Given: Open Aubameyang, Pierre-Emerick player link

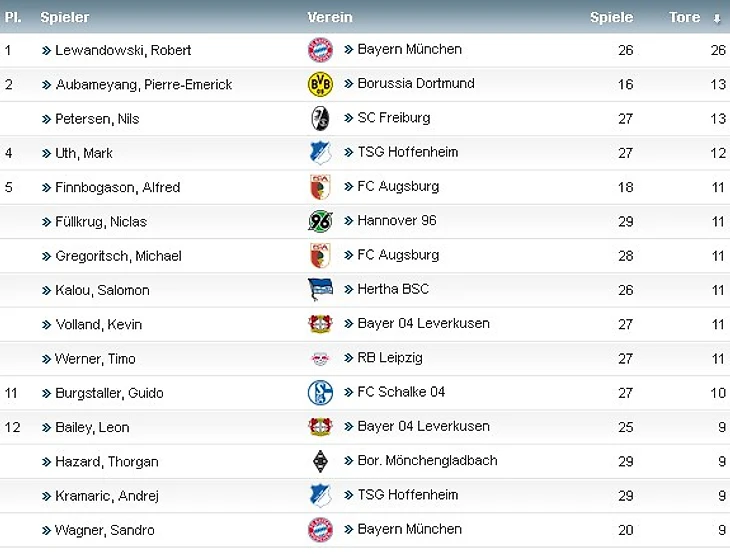Looking at the screenshot, I should (143, 84).
